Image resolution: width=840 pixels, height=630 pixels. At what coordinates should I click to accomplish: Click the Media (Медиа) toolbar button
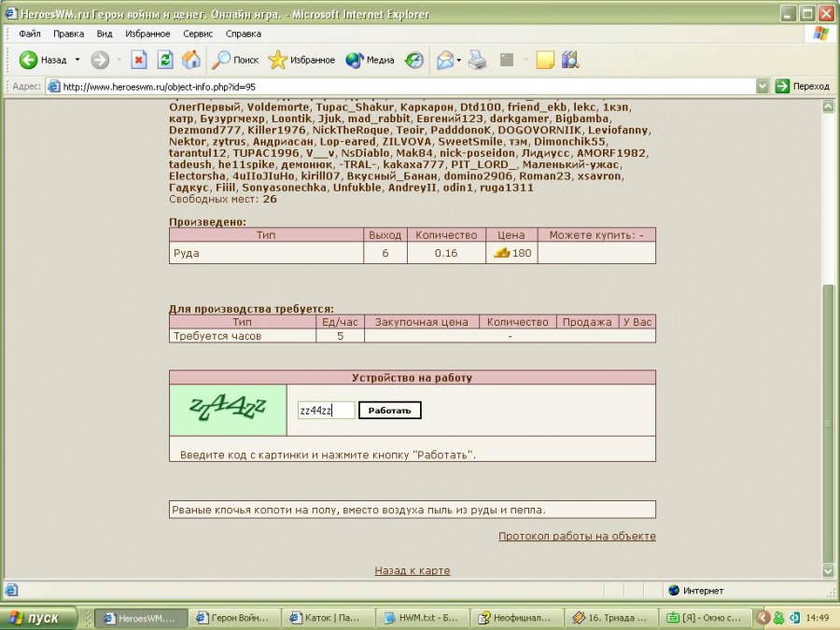click(370, 60)
